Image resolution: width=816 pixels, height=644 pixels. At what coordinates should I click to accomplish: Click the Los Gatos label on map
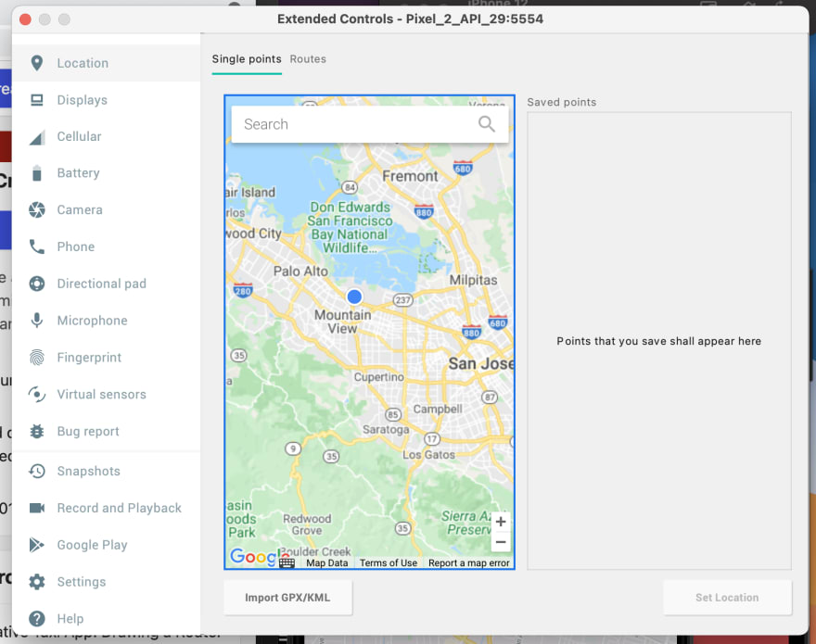(x=428, y=455)
